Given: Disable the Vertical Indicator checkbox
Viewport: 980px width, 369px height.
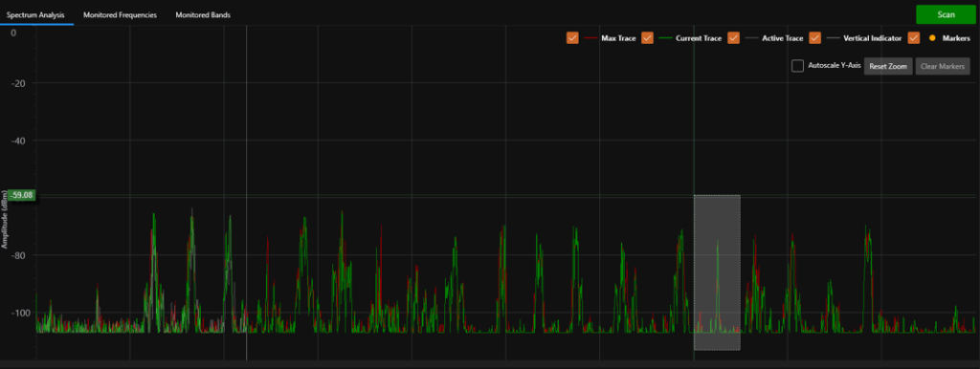Looking at the screenshot, I should (814, 38).
